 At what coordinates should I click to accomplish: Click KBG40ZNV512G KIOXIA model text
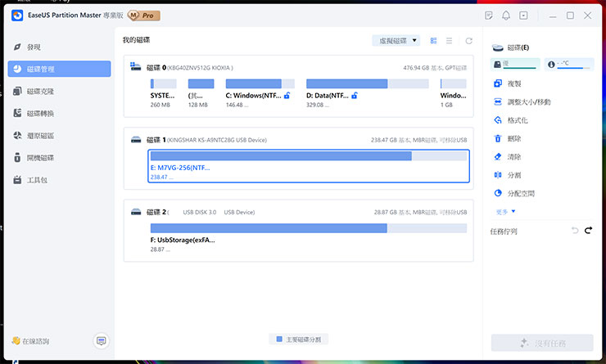(x=200, y=68)
